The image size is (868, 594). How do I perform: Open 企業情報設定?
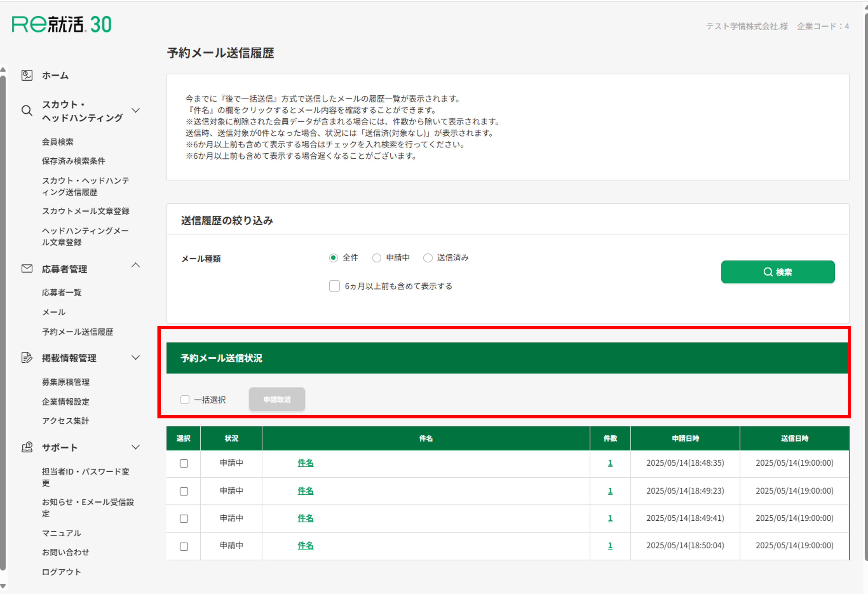(66, 402)
